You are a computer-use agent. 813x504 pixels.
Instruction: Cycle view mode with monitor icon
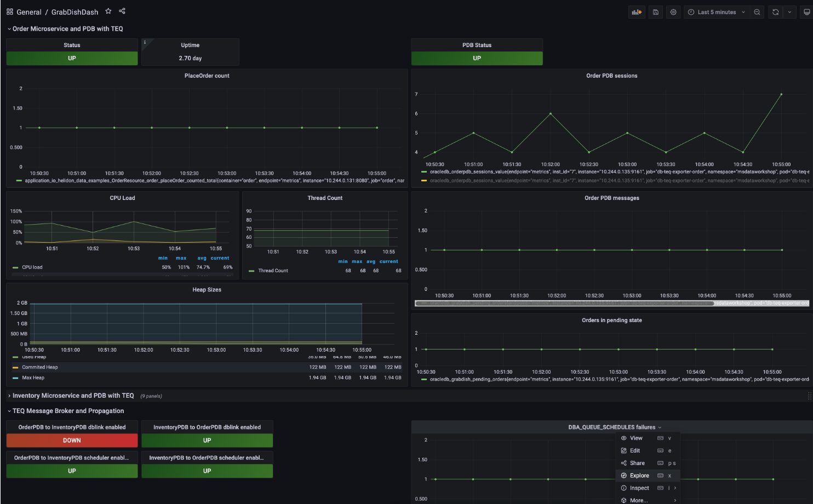[x=806, y=12]
